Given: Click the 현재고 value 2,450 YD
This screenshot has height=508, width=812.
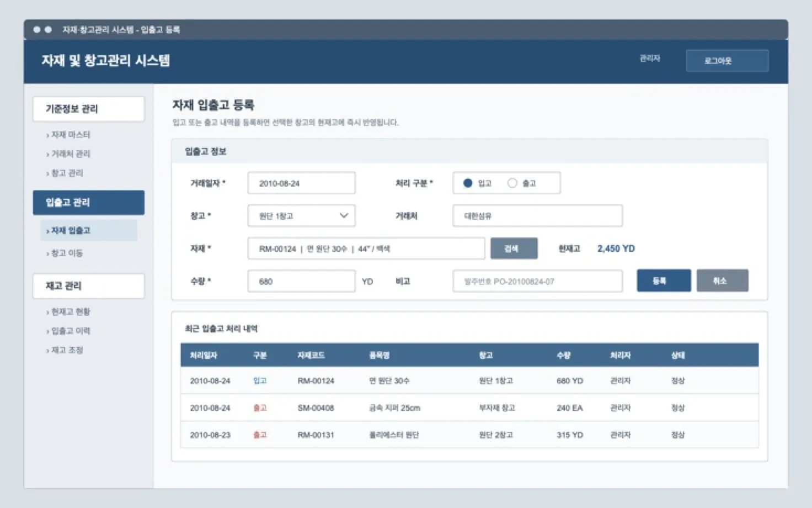Looking at the screenshot, I should click(616, 248).
